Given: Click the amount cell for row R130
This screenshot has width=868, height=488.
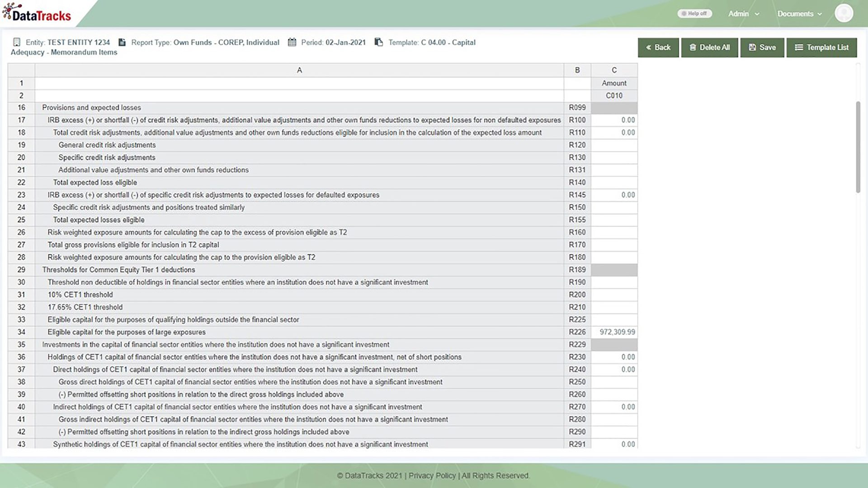Looking at the screenshot, I should pos(614,157).
